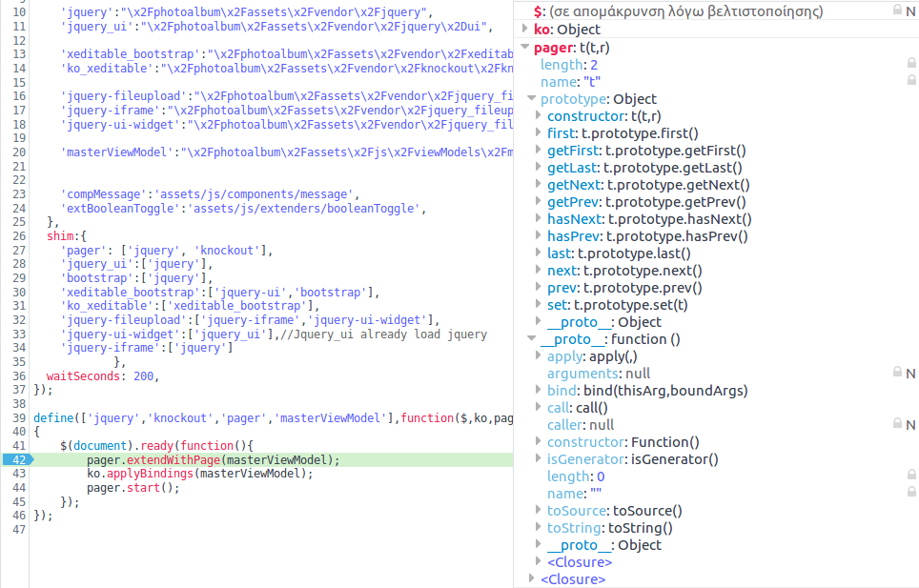Expand the isGenerator: isGenerator() property
919x588 pixels.
tap(538, 458)
